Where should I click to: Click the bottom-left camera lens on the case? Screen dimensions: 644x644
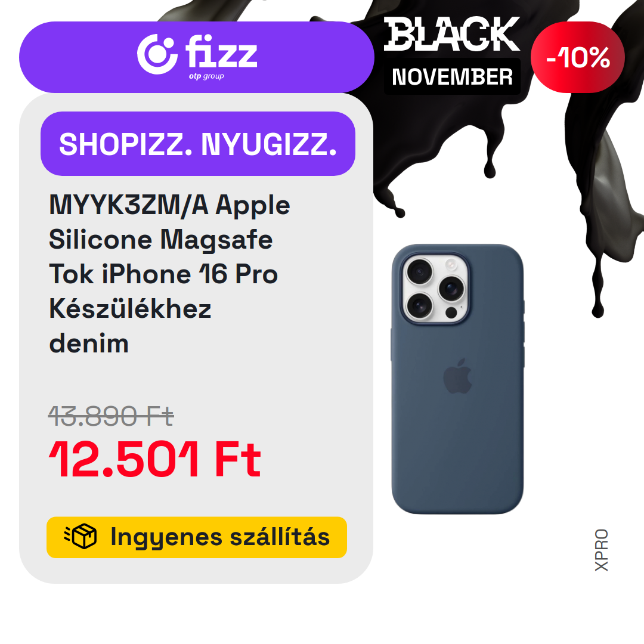(x=419, y=306)
